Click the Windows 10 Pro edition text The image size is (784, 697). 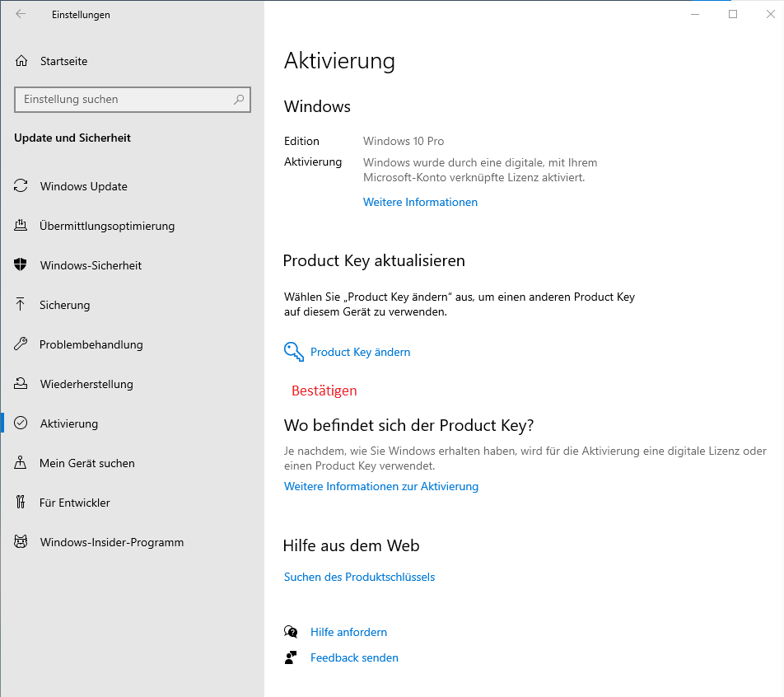[404, 141]
